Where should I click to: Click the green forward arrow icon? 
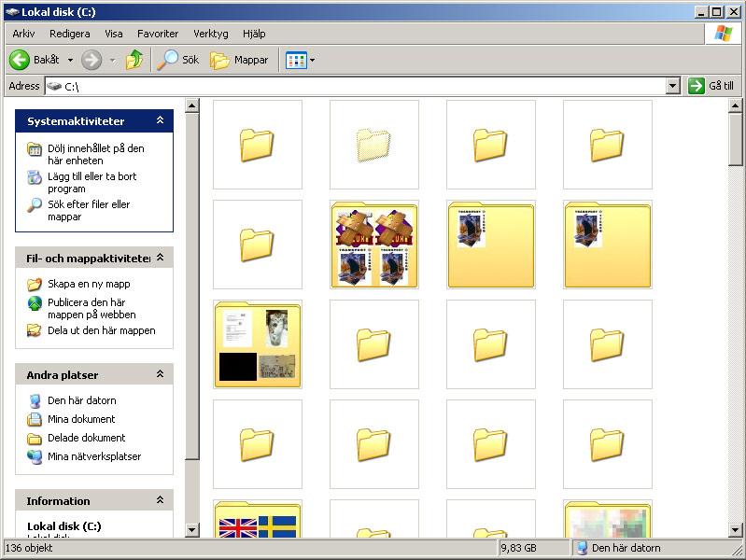91,60
